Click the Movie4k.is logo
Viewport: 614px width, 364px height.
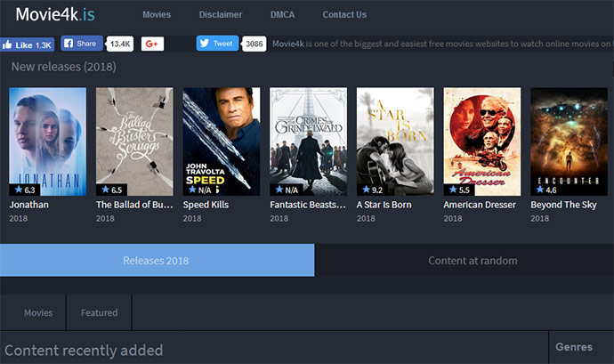pyautogui.click(x=55, y=14)
